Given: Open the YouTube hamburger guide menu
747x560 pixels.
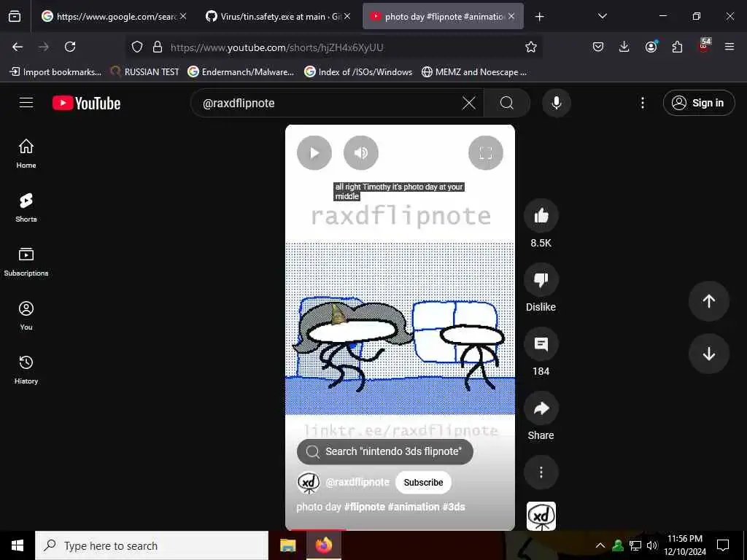Looking at the screenshot, I should point(26,103).
